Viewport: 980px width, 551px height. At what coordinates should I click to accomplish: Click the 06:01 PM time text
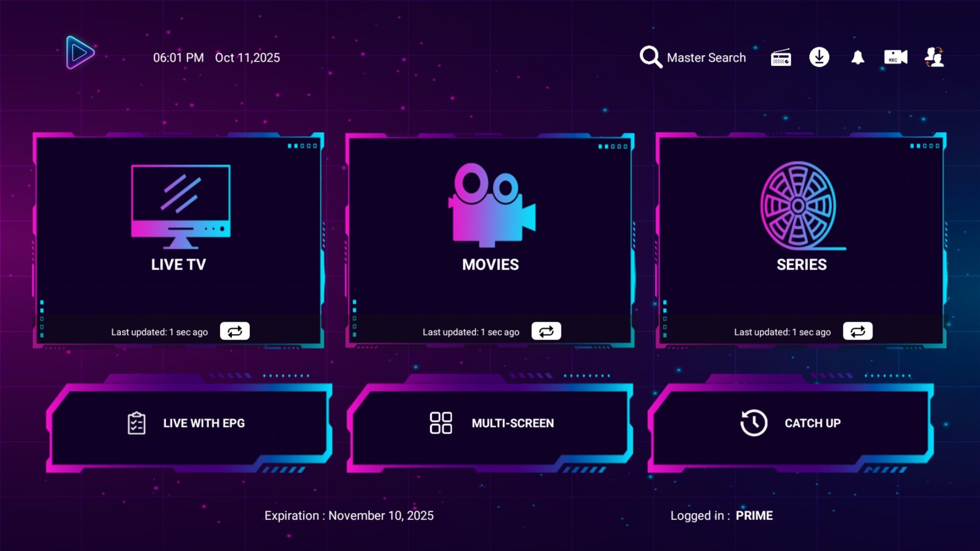click(178, 58)
